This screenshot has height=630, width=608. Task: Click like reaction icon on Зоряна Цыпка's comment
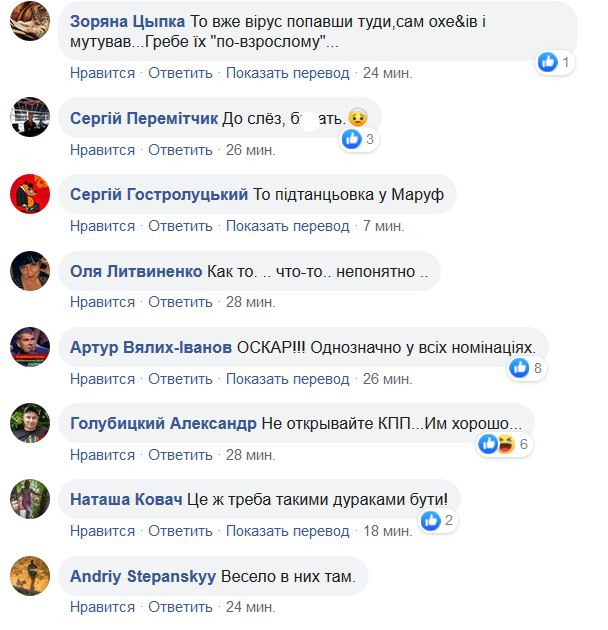point(548,62)
